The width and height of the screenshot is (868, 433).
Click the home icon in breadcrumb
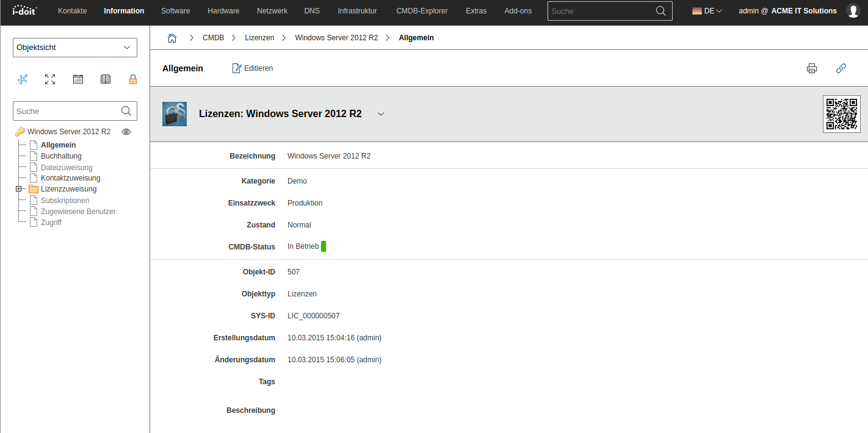(x=172, y=38)
